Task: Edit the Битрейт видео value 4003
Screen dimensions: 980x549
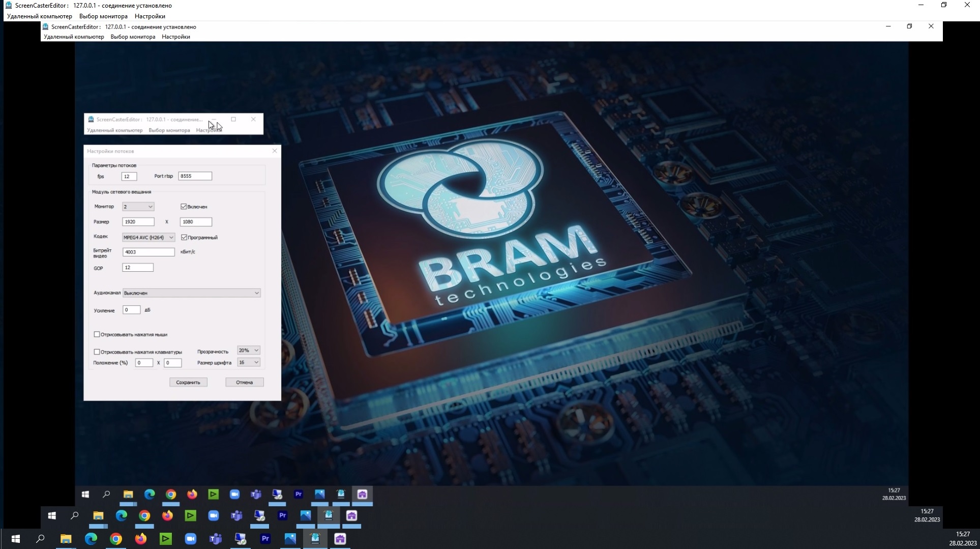Action: (x=148, y=251)
